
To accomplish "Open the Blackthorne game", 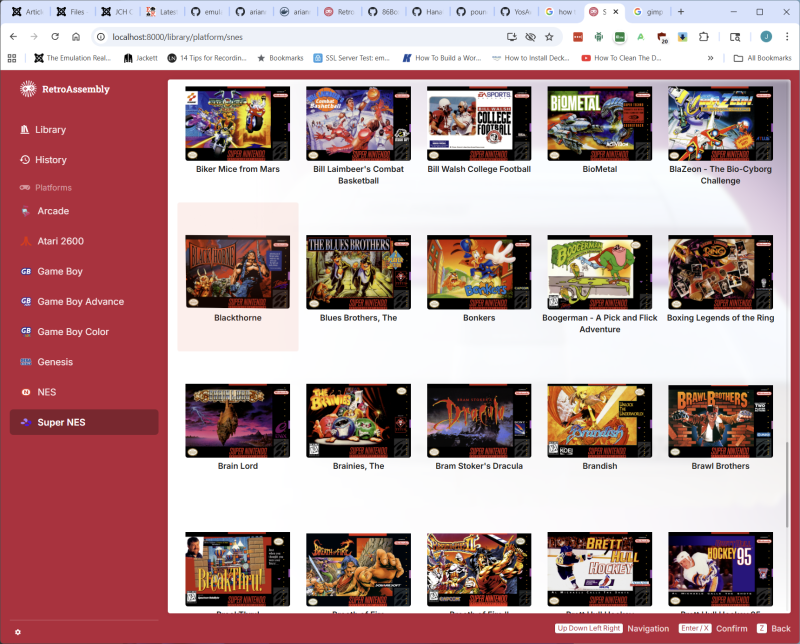I will pos(237,270).
